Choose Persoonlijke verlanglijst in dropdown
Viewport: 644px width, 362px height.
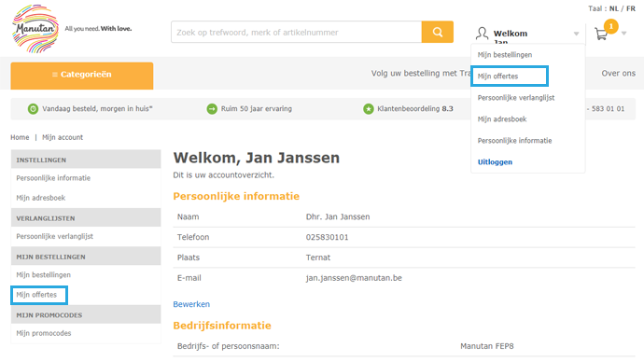(x=516, y=98)
